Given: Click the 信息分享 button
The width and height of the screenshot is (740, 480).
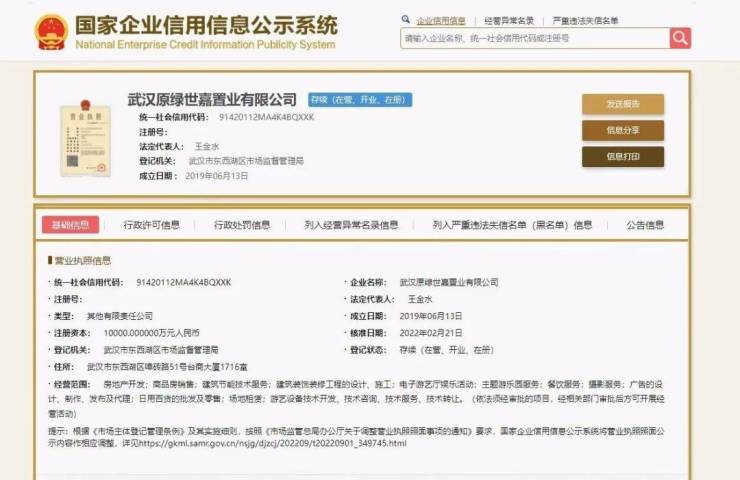Looking at the screenshot, I should 623,130.
